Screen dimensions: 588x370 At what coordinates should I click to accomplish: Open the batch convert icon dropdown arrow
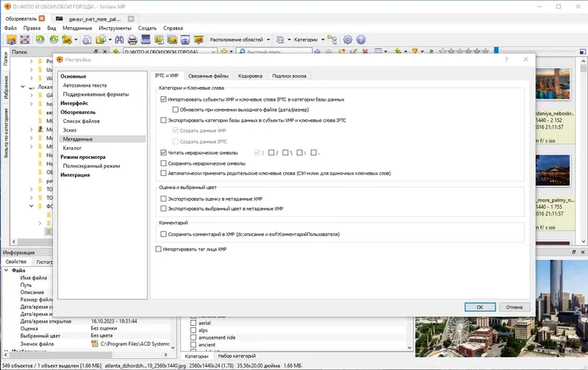76,40
